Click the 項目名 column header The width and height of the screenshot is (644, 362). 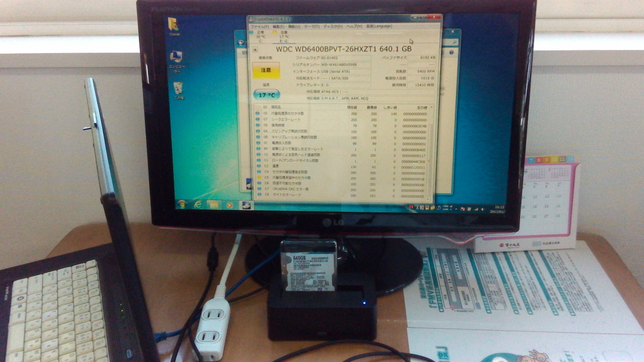click(276, 107)
